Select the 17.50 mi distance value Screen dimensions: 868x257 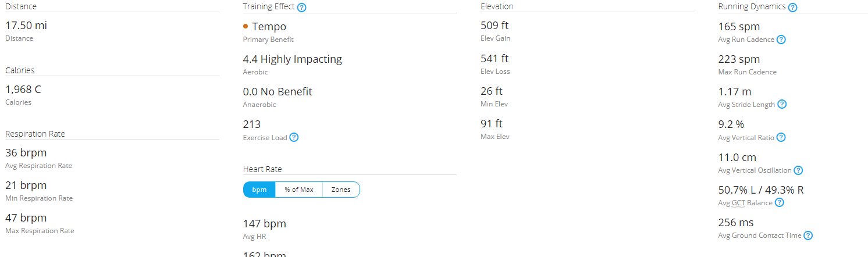pyautogui.click(x=26, y=26)
